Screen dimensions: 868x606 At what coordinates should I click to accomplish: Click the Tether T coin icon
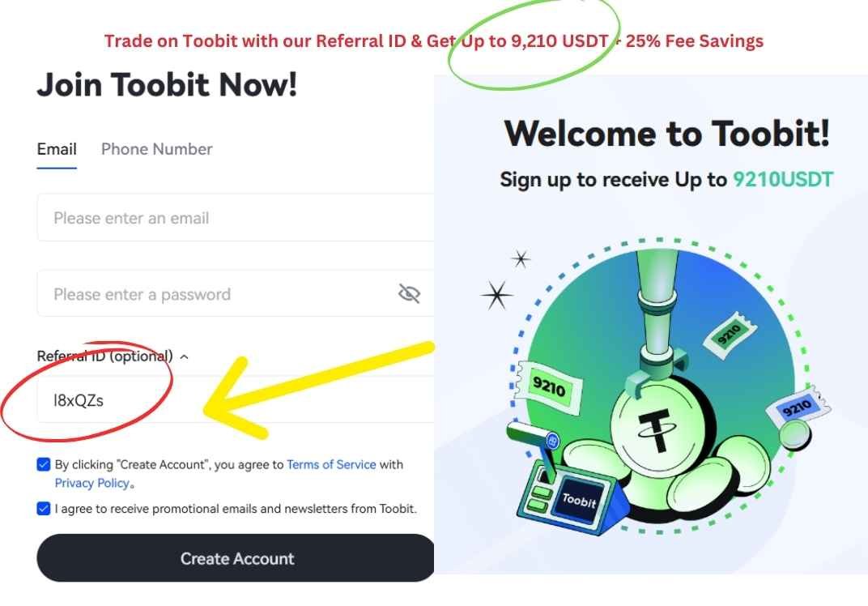657,426
